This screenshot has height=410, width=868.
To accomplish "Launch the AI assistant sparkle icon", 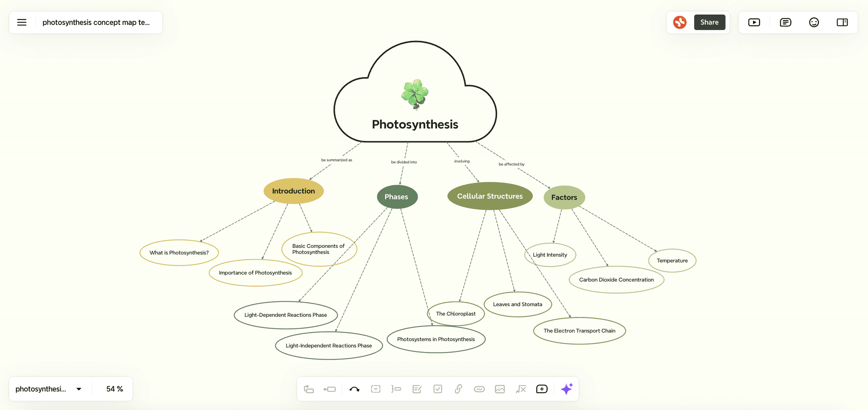I will pos(567,389).
